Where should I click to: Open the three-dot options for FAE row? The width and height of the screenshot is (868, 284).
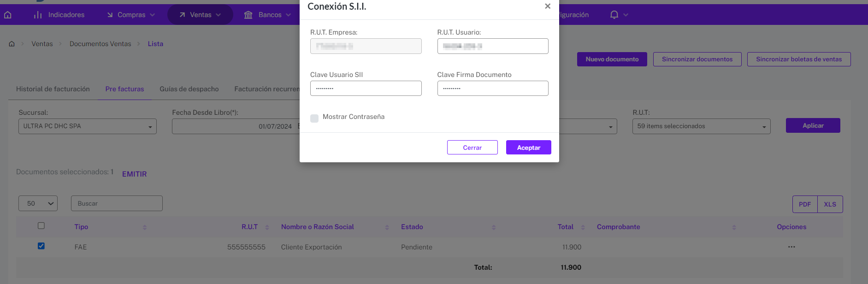click(791, 247)
